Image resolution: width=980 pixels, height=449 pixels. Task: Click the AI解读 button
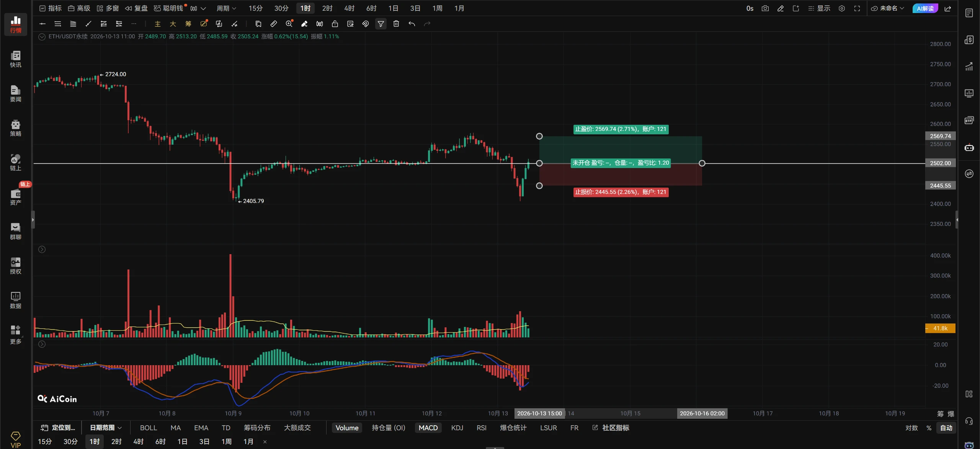coord(925,8)
